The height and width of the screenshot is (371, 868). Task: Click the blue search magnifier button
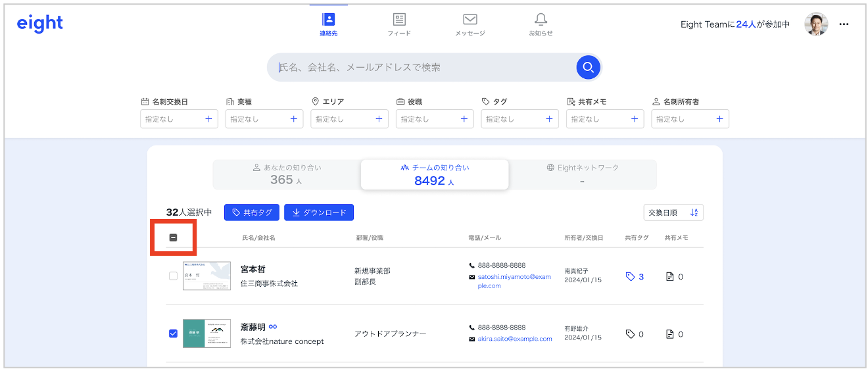[588, 67]
